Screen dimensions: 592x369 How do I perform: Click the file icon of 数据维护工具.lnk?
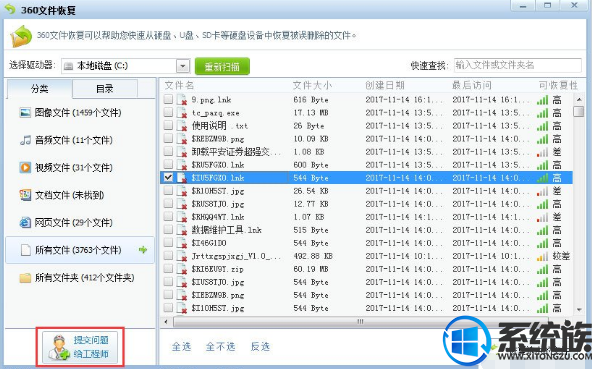click(182, 230)
